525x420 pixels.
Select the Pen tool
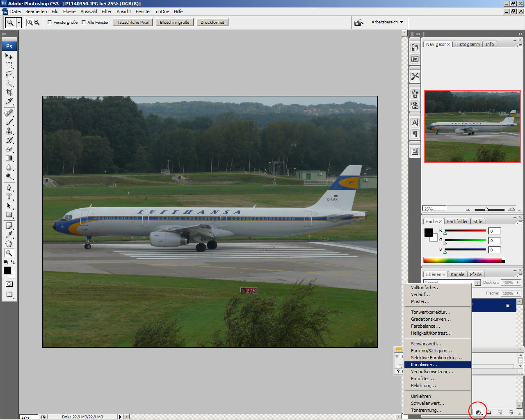[9, 187]
